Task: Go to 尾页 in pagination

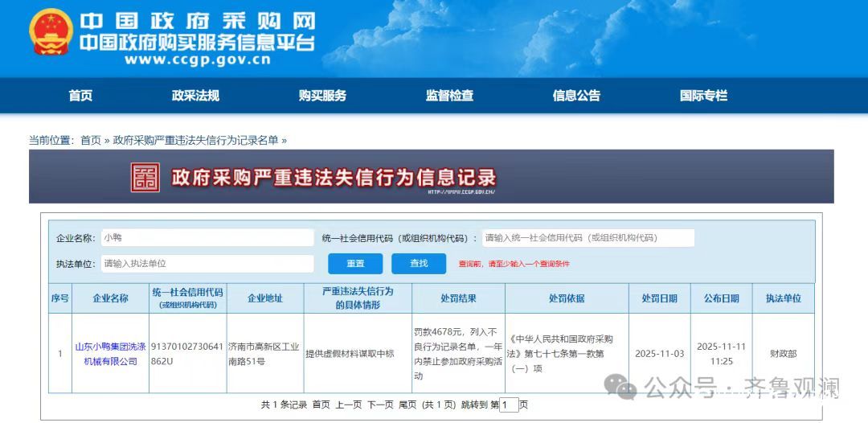Action: coord(407,405)
